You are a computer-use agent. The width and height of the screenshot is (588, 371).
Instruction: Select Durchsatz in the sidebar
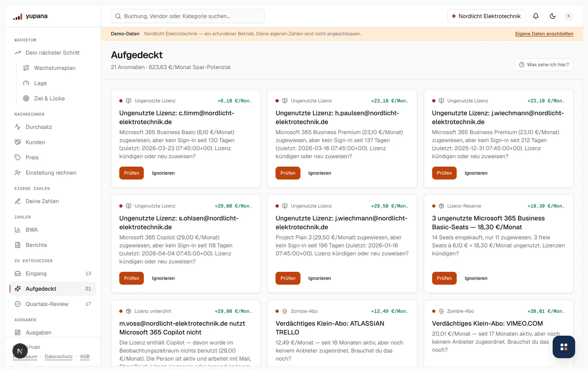coord(39,127)
